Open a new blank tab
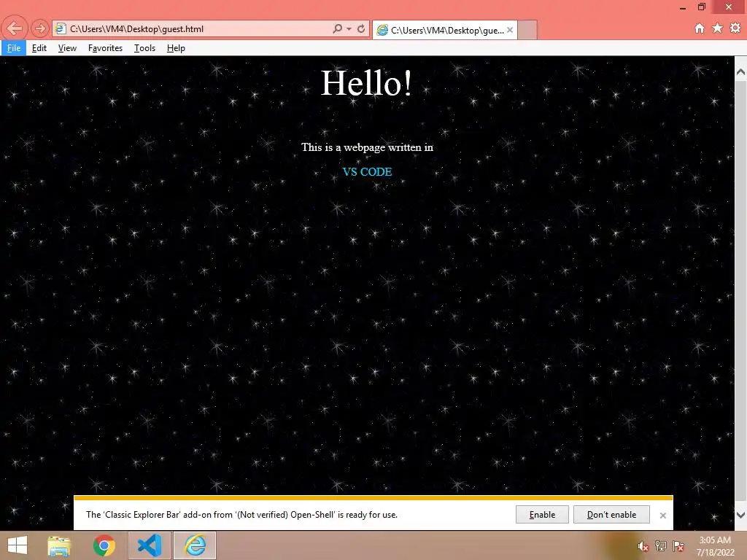747x560 pixels. pyautogui.click(x=527, y=30)
